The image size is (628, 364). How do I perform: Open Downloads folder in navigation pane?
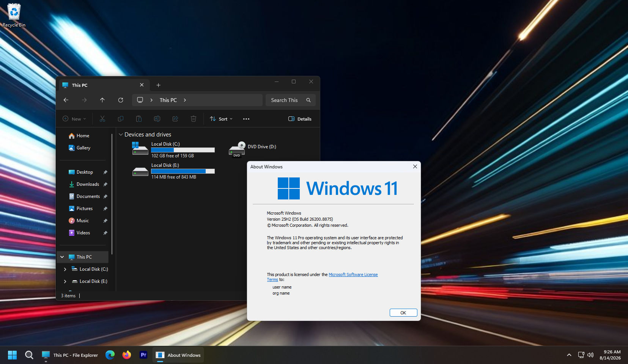[x=83, y=184]
